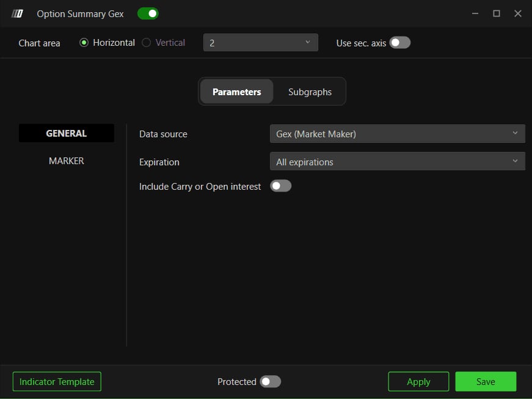This screenshot has width=532, height=399.
Task: Click the Option Summary Gex title text
Action: point(80,14)
